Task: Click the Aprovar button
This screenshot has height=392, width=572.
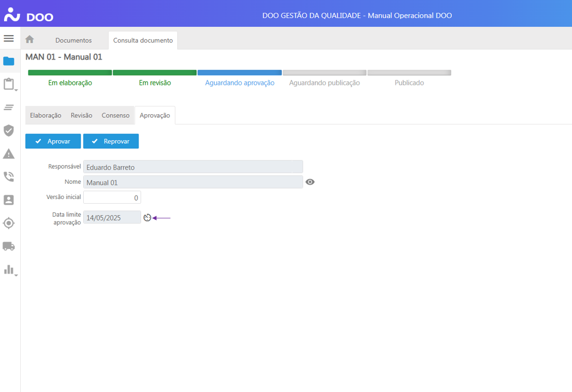Action: 53,141
